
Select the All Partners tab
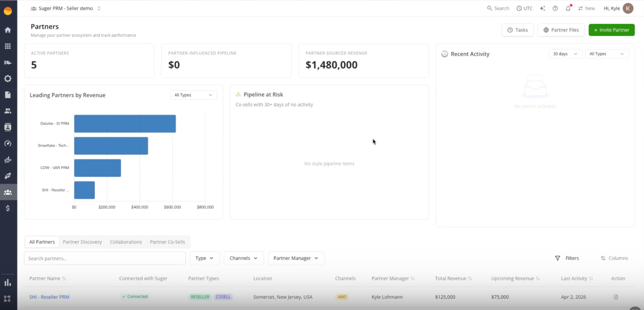click(42, 242)
